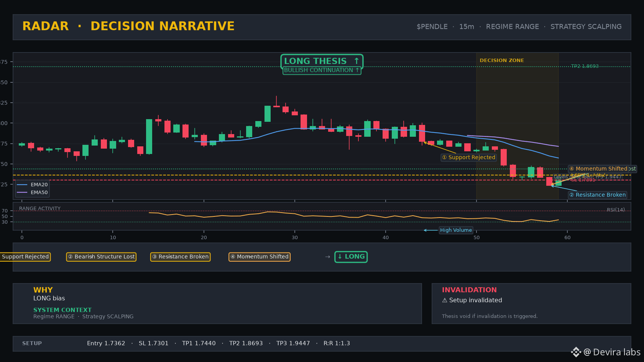Click the Setup invalidated warning icon

pos(445,300)
